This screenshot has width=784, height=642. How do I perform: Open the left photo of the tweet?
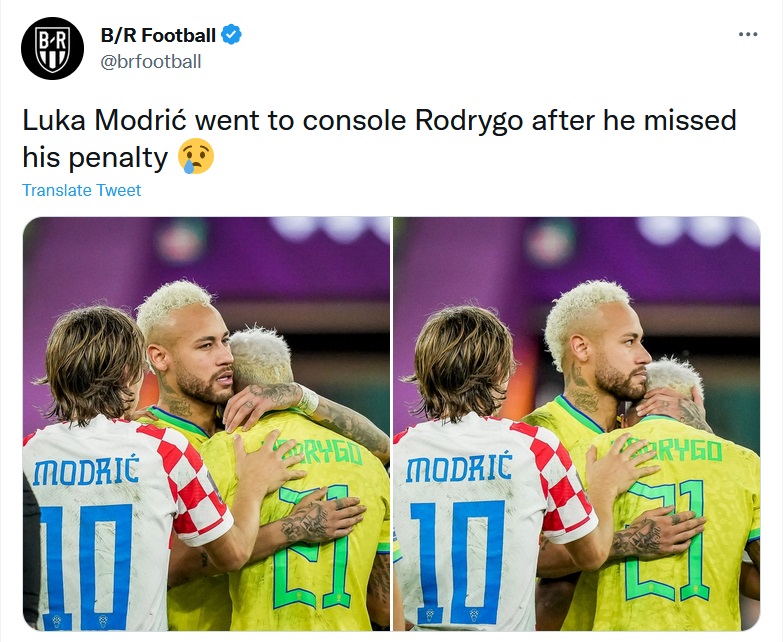pyautogui.click(x=206, y=424)
